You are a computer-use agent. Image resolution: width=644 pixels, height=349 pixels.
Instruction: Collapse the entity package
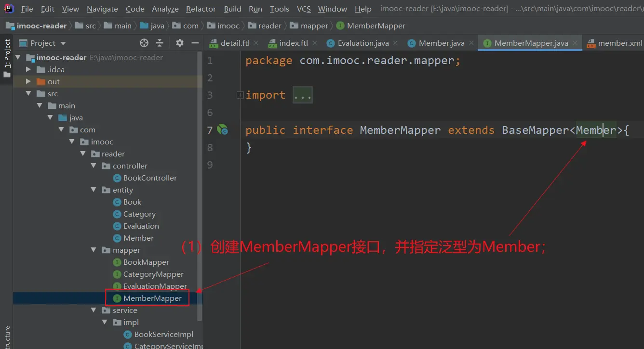[94, 190]
